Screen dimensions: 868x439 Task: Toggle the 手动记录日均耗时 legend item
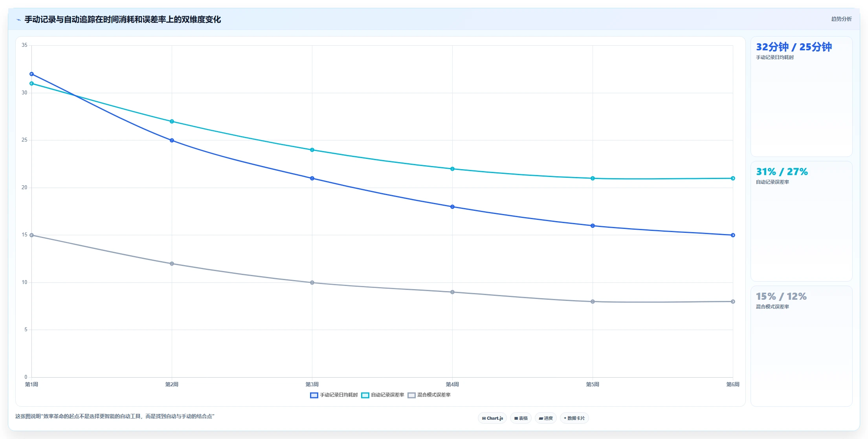coord(334,395)
